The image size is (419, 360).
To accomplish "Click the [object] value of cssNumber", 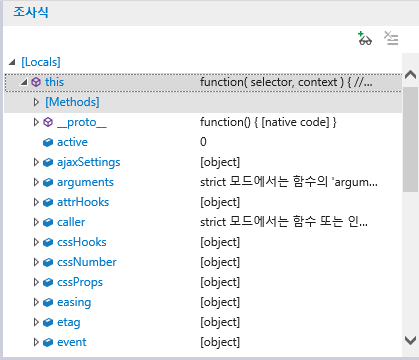I will click(220, 262).
